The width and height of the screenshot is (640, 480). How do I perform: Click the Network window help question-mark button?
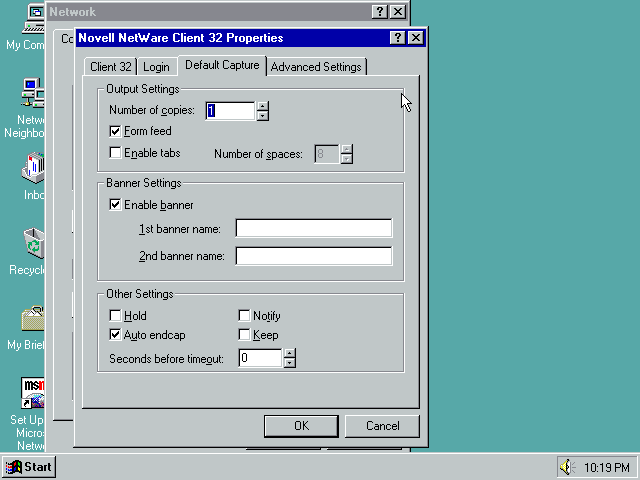coord(380,11)
